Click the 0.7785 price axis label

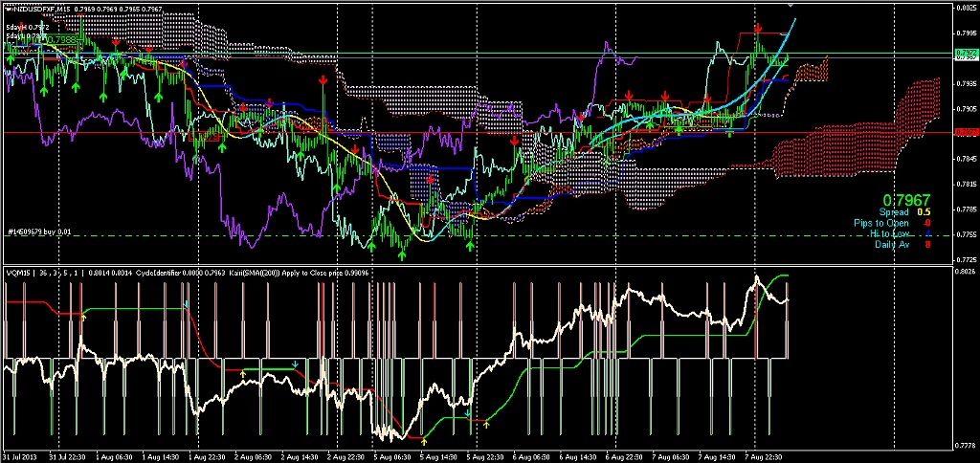click(x=967, y=209)
